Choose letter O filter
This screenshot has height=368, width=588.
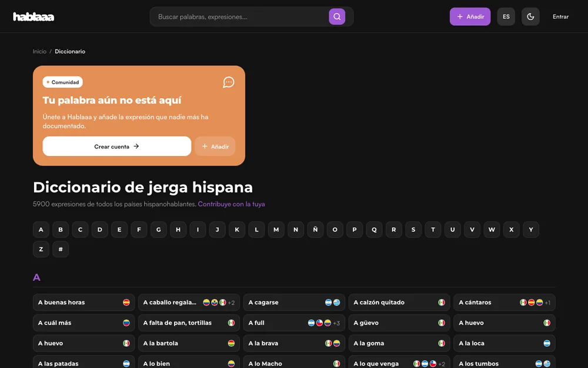tap(335, 230)
